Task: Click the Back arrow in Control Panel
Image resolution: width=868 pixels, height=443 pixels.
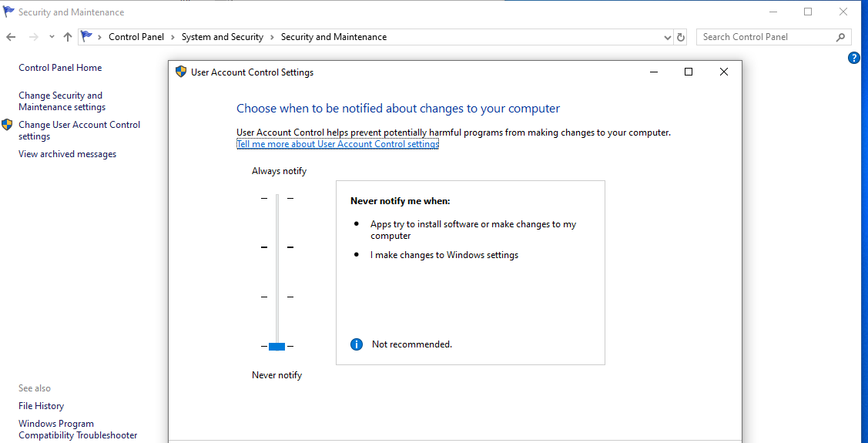Action: (11, 37)
